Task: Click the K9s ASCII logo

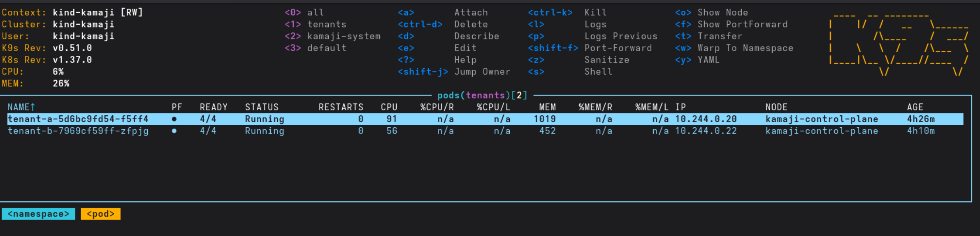Action: coord(899,44)
